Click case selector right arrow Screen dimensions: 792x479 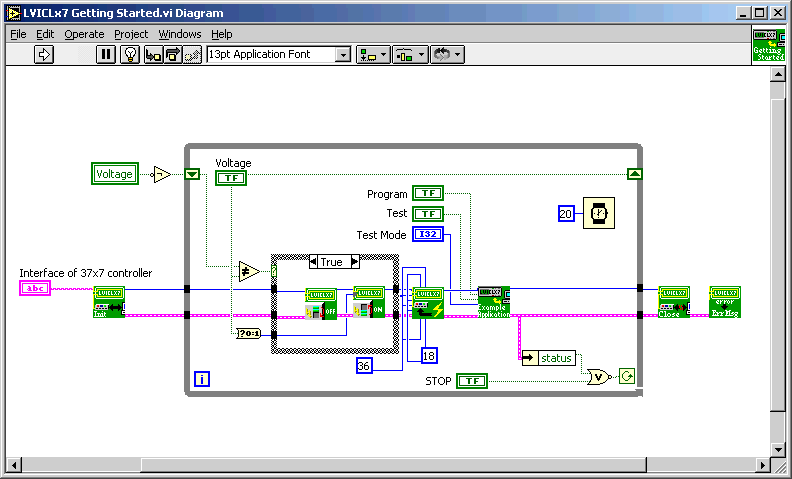[355, 262]
